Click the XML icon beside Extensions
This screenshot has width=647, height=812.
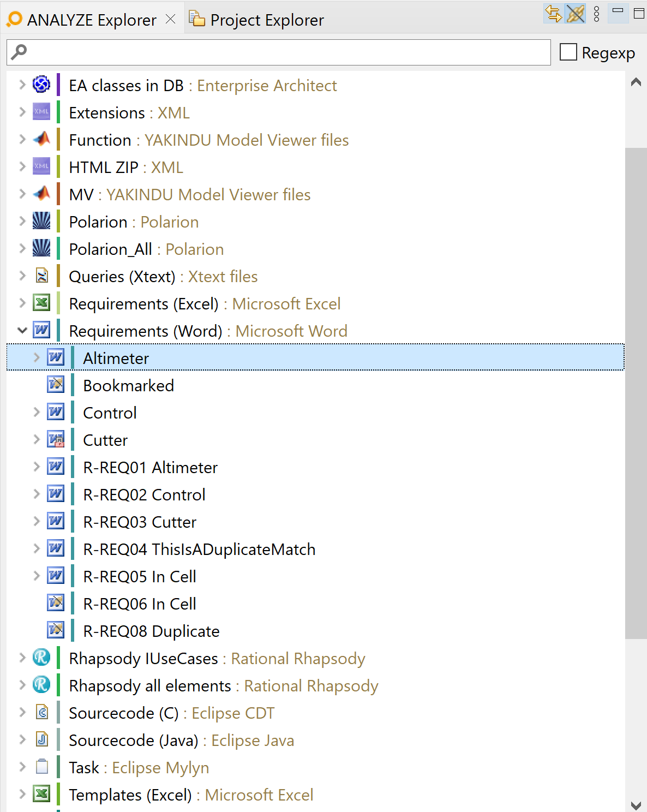[x=41, y=112]
